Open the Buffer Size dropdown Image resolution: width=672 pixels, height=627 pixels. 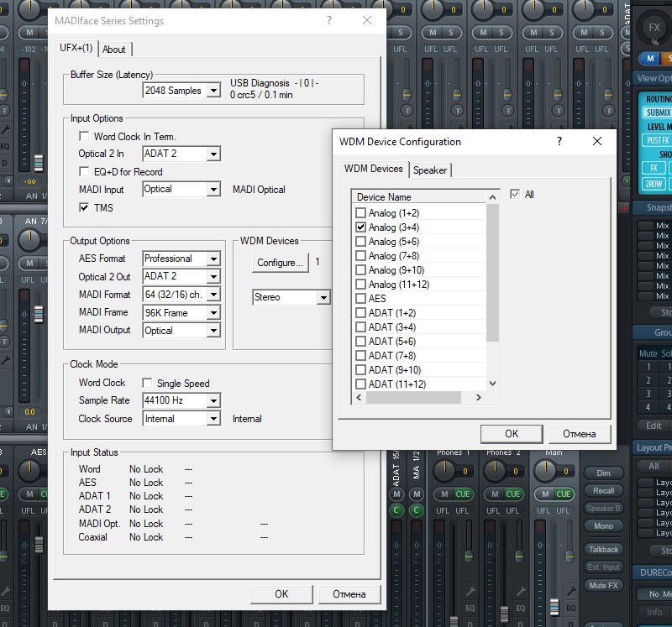click(x=213, y=91)
